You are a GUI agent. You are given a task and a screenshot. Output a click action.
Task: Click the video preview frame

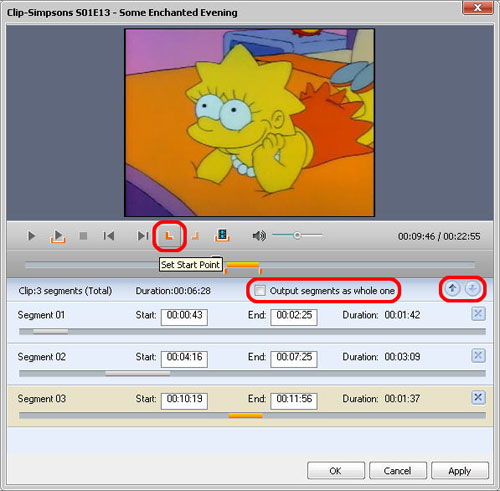(250, 123)
